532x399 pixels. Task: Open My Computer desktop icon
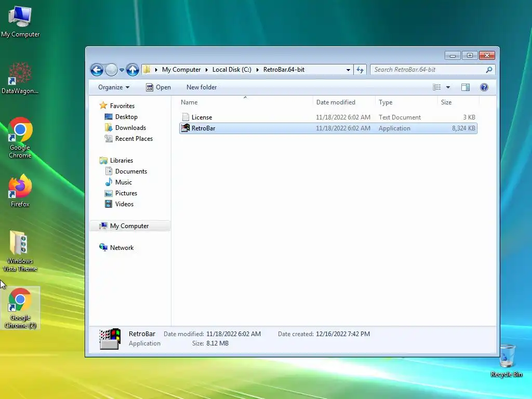[x=20, y=22]
